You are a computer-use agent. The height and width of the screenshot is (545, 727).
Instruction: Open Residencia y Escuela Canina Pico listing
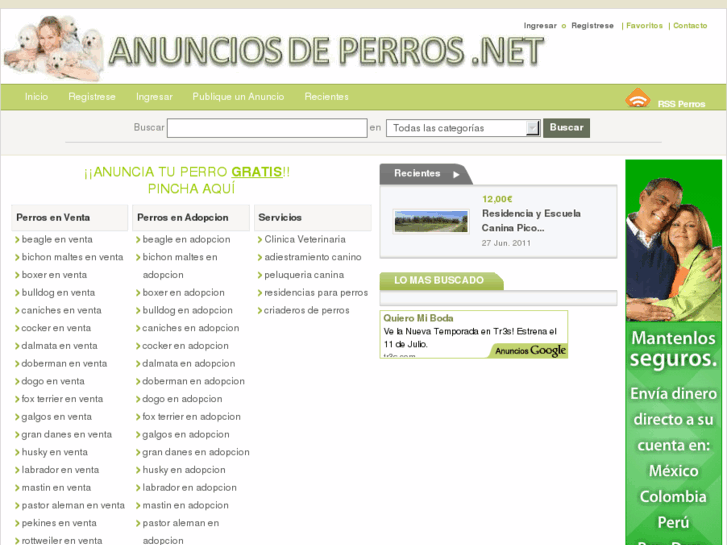531,220
